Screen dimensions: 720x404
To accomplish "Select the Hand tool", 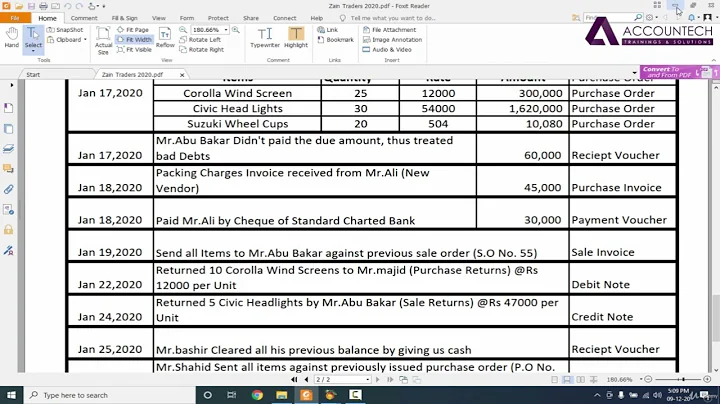I will pyautogui.click(x=11, y=37).
